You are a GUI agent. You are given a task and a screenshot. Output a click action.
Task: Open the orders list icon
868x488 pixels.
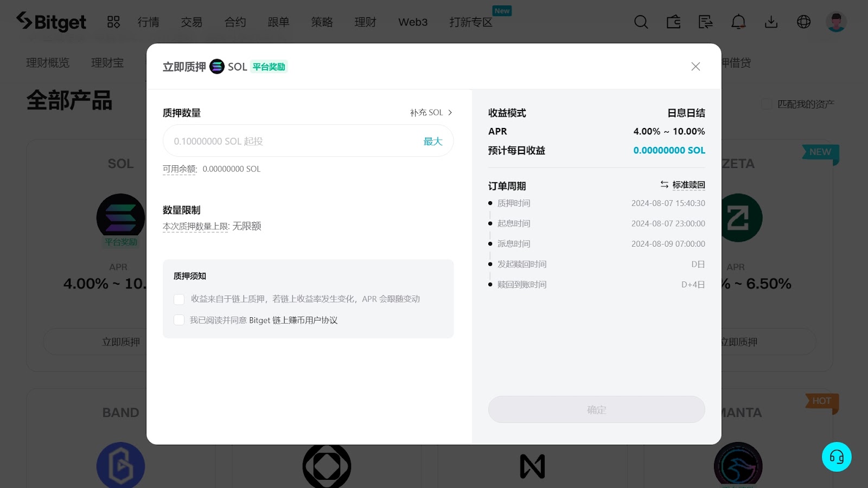(x=706, y=22)
